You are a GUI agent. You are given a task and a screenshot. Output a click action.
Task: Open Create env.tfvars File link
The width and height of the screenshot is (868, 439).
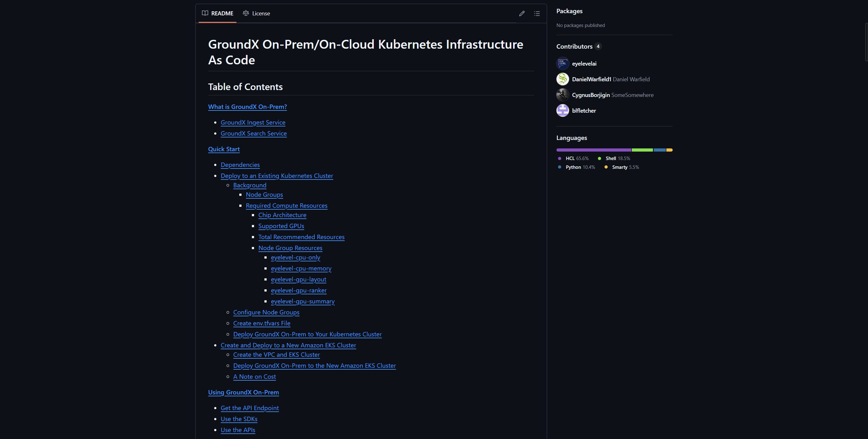coord(262,323)
